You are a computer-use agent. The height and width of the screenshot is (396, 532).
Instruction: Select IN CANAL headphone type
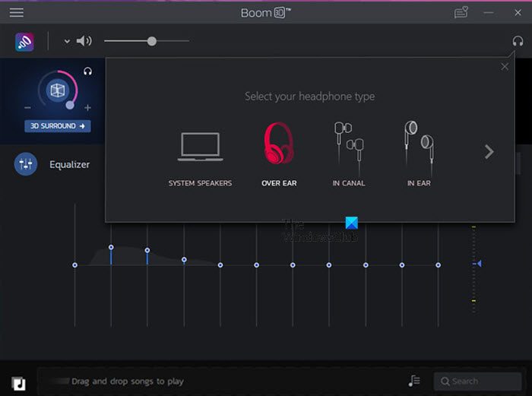349,154
